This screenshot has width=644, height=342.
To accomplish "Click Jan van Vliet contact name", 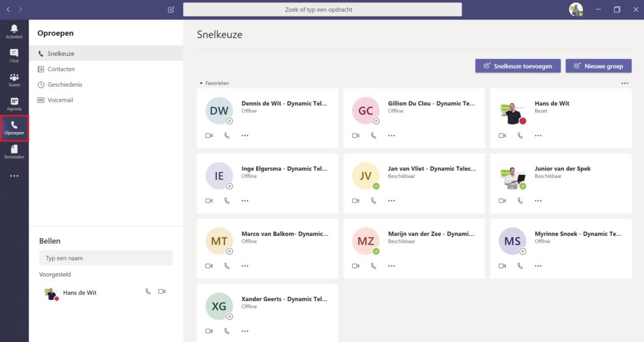I will click(432, 168).
